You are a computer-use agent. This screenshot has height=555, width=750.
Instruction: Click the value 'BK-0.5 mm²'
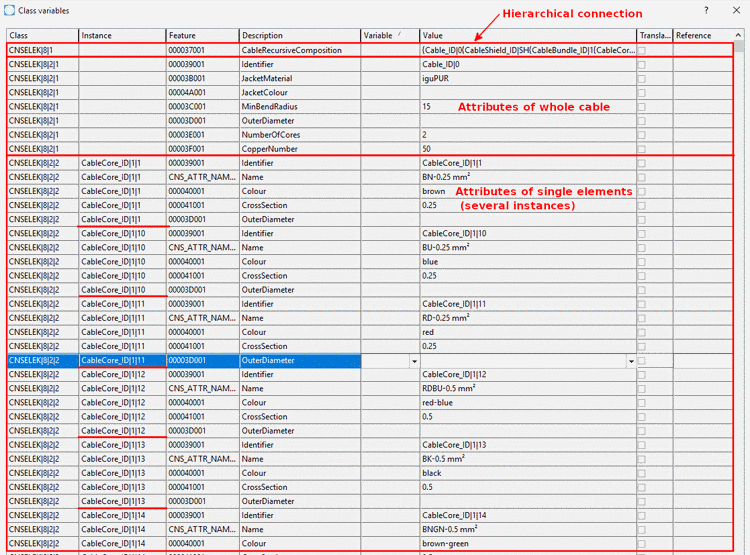tap(528, 459)
